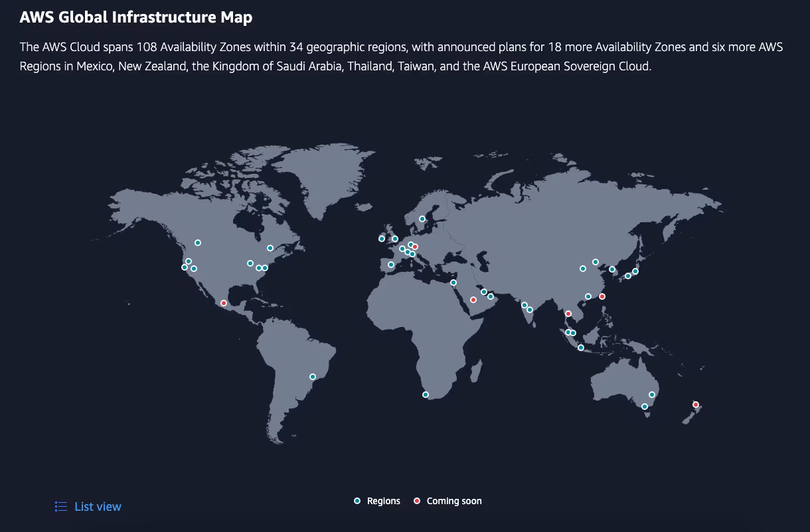The height and width of the screenshot is (532, 810).
Task: Select the Ningxia marker in inland China
Action: point(583,269)
